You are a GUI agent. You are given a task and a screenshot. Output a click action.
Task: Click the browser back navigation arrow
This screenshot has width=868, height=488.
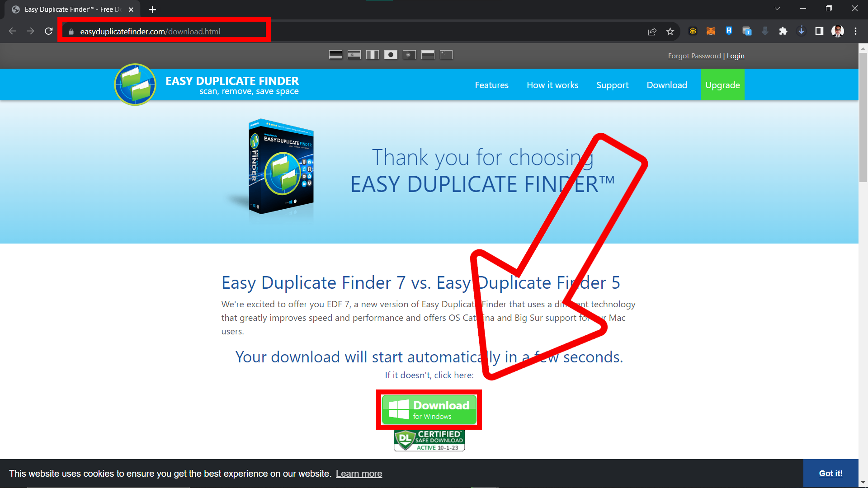[x=13, y=31]
